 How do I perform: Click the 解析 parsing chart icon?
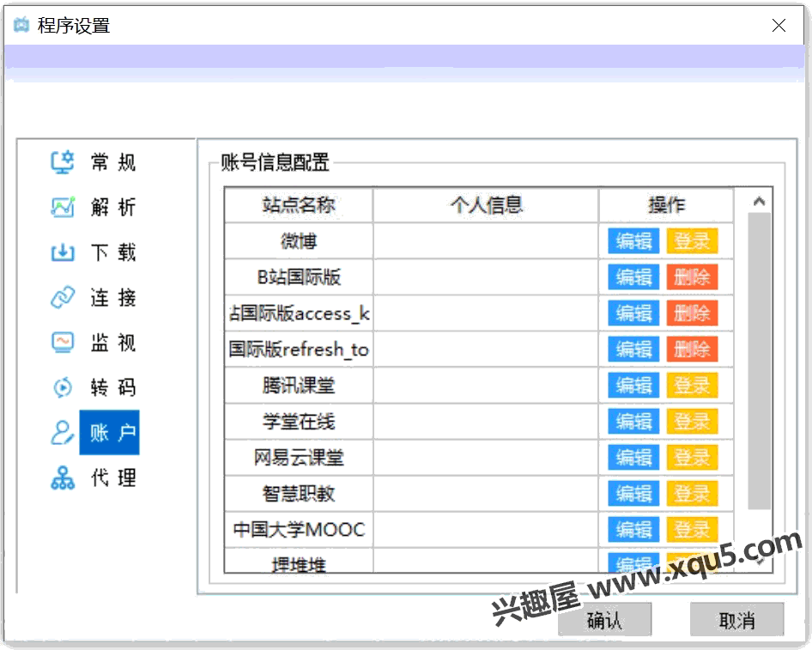click(x=63, y=208)
